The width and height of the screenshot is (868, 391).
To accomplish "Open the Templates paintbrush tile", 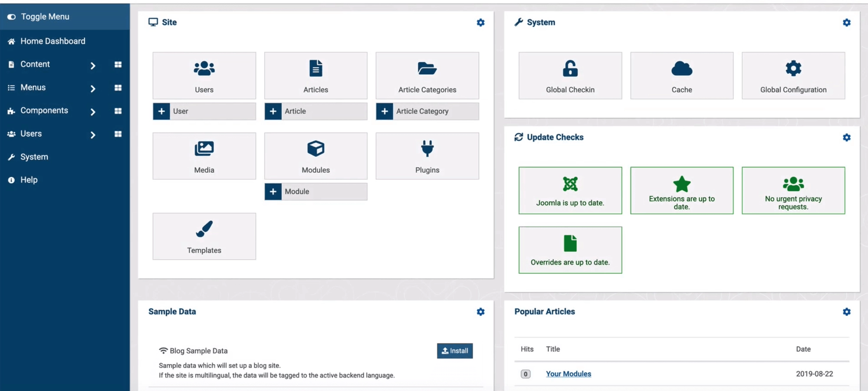I will [204, 236].
